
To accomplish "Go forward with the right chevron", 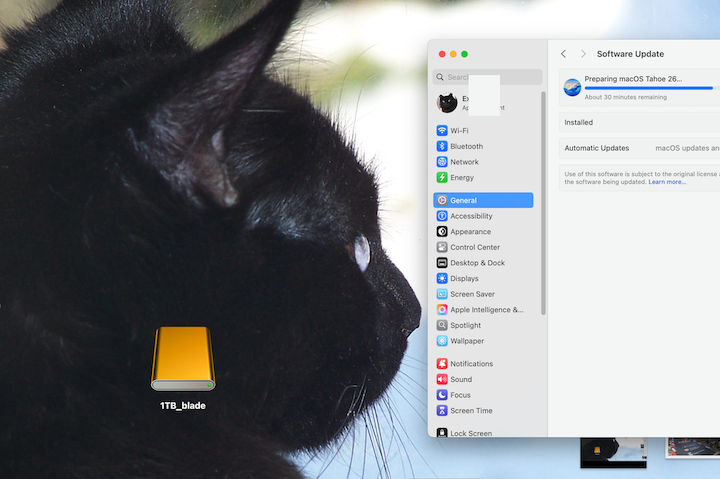I will [x=583, y=54].
